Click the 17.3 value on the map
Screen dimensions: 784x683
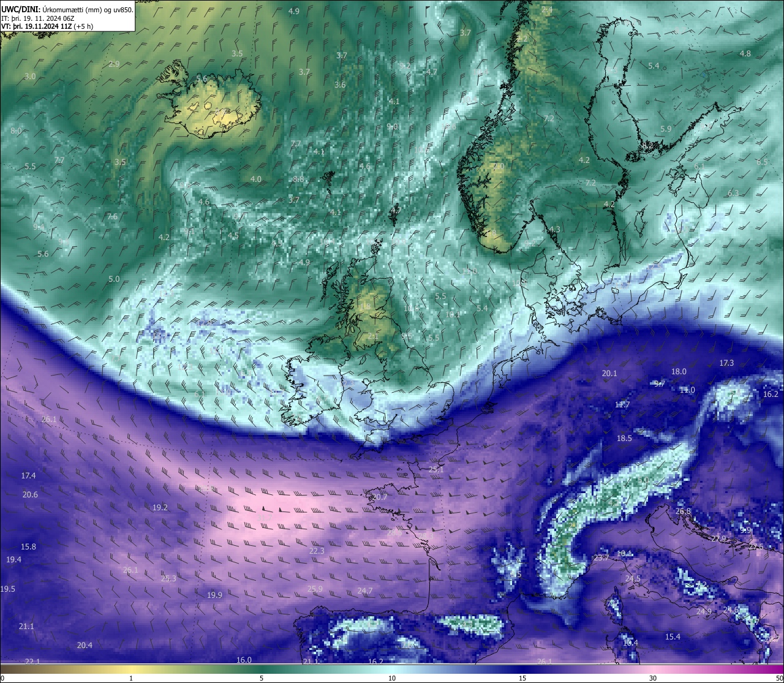(726, 363)
